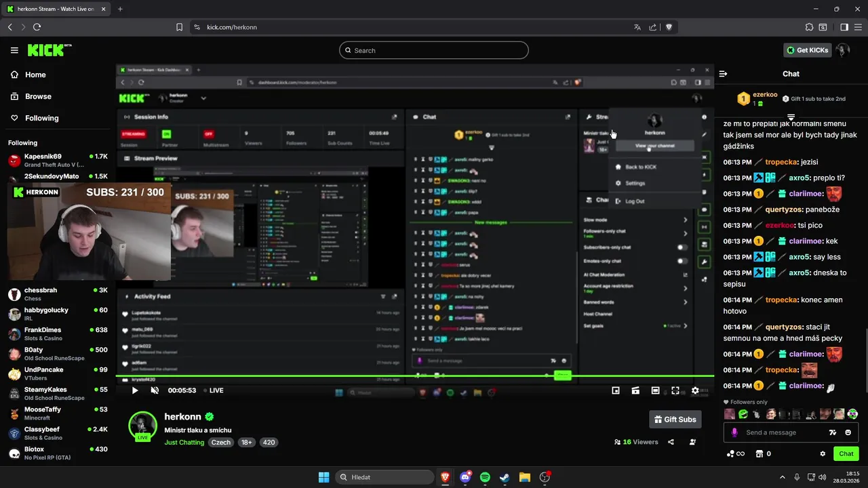Open 7TV emote menu in chat
The width and height of the screenshot is (868, 488).
pyautogui.click(x=833, y=432)
